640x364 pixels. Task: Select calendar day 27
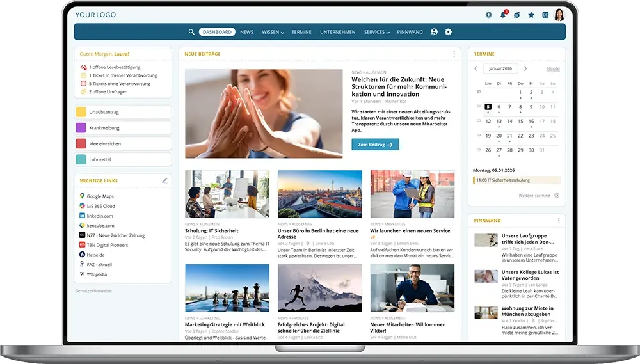499,150
